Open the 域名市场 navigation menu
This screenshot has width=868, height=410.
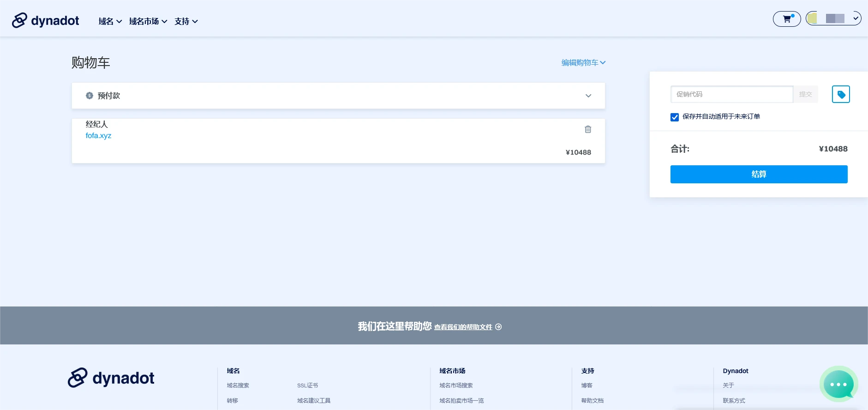coord(148,21)
